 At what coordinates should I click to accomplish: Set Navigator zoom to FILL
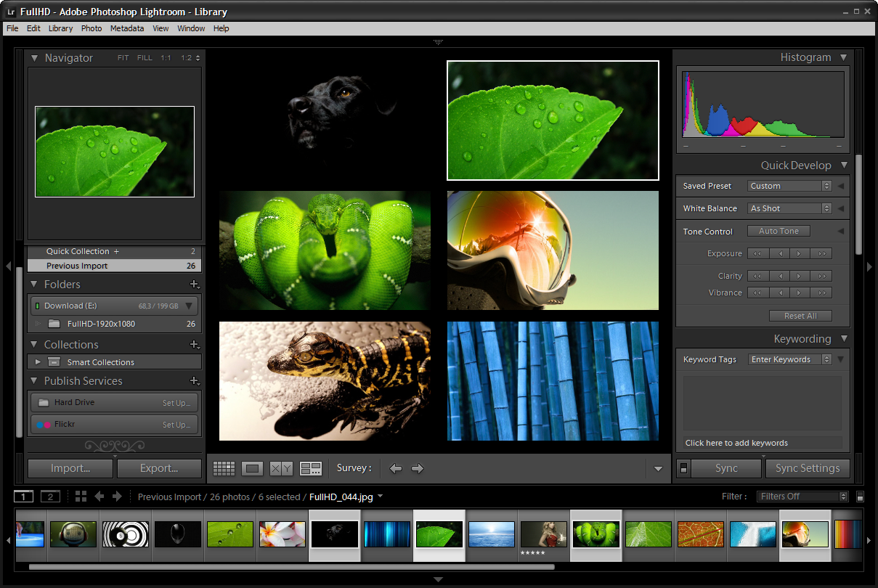coord(145,58)
